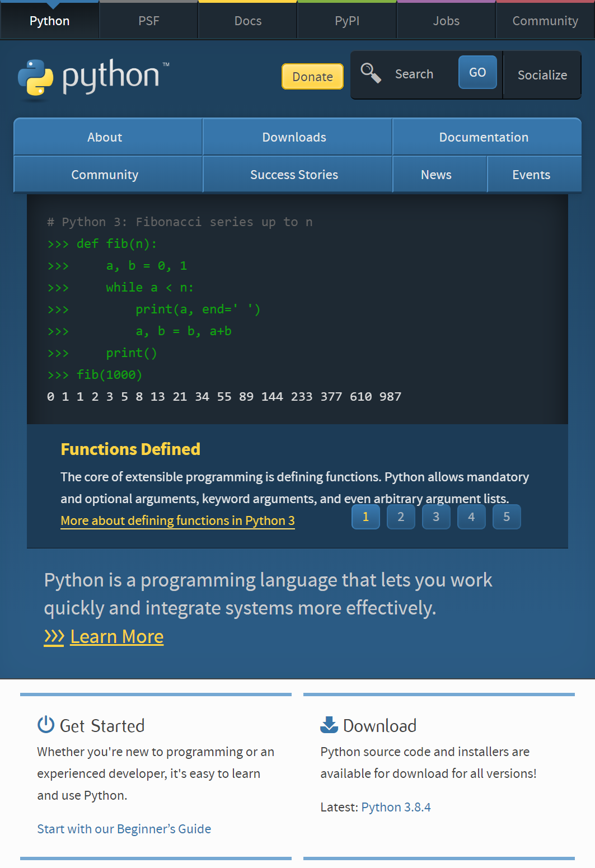Click the 'a, b = 0, 1' code line
This screenshot has width=595, height=868.
coord(117,266)
